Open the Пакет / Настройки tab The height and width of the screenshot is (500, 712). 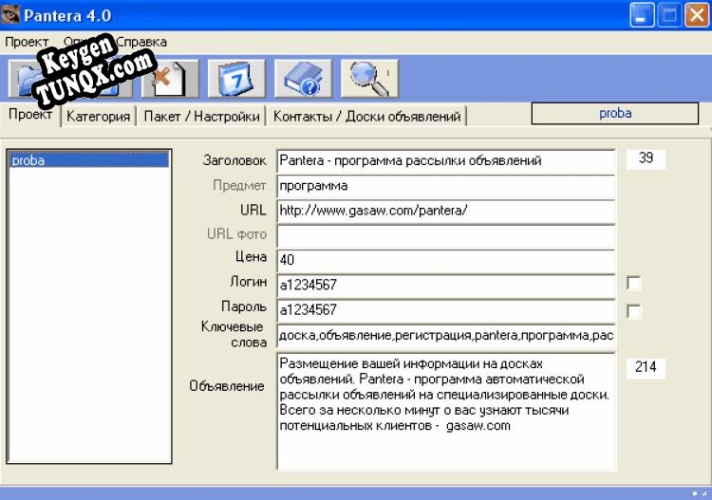(202, 116)
